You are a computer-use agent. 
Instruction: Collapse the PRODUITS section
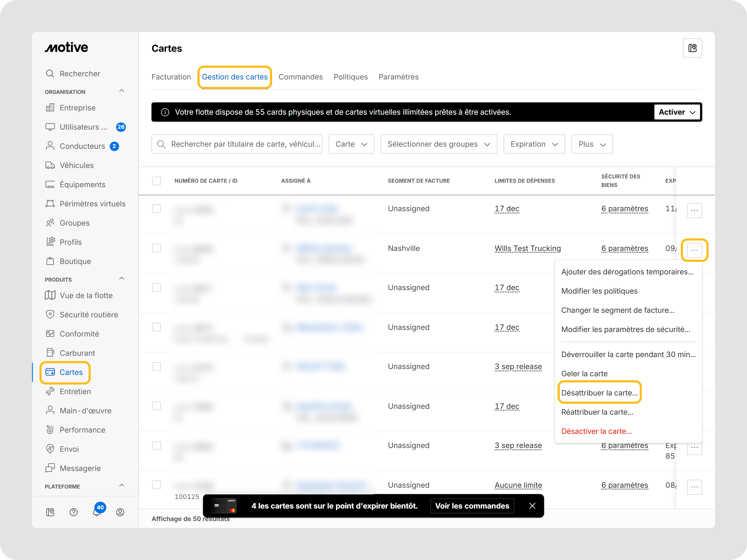tap(122, 278)
